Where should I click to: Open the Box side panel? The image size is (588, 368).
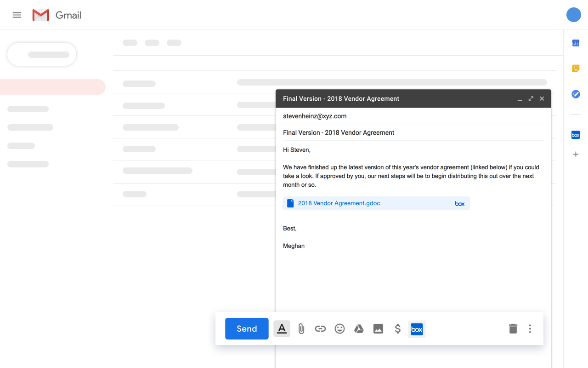(576, 135)
